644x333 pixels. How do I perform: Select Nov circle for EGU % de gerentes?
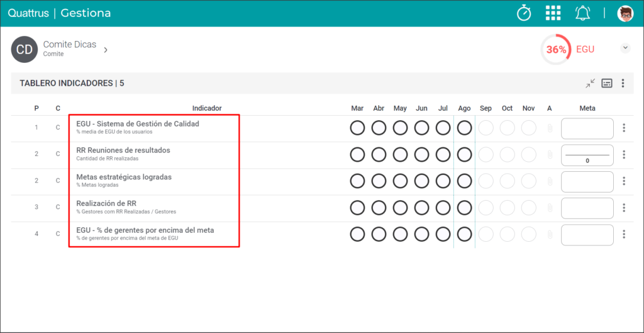click(x=528, y=234)
